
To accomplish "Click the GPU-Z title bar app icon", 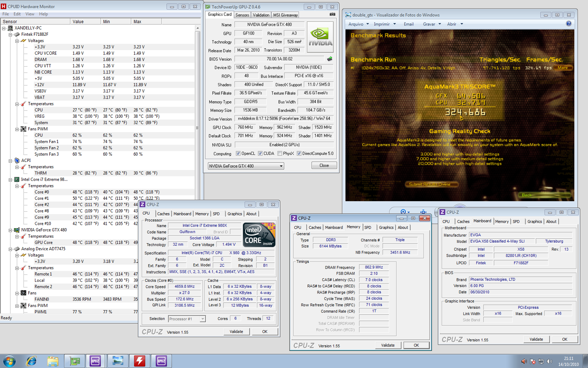I will pyautogui.click(x=208, y=7).
